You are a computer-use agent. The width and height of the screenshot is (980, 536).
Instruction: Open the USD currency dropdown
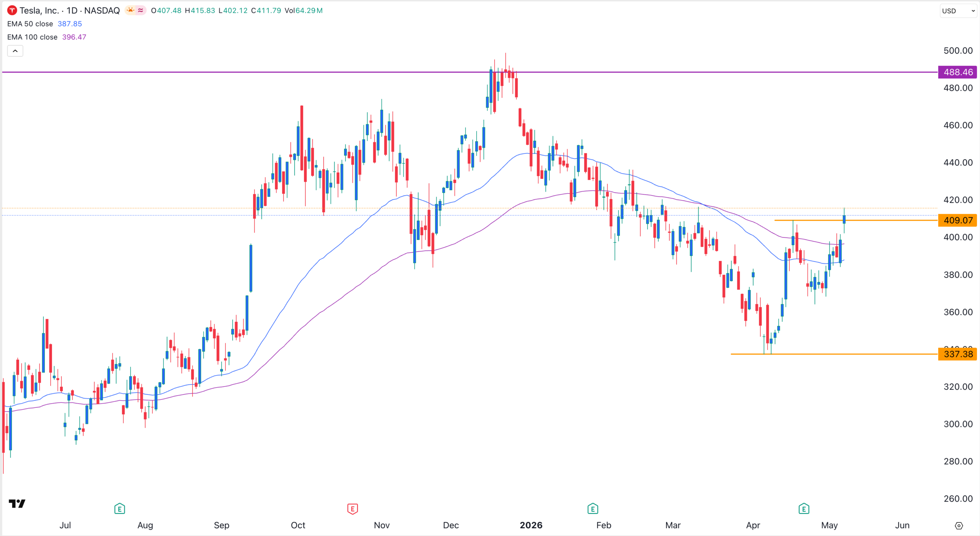(x=958, y=11)
